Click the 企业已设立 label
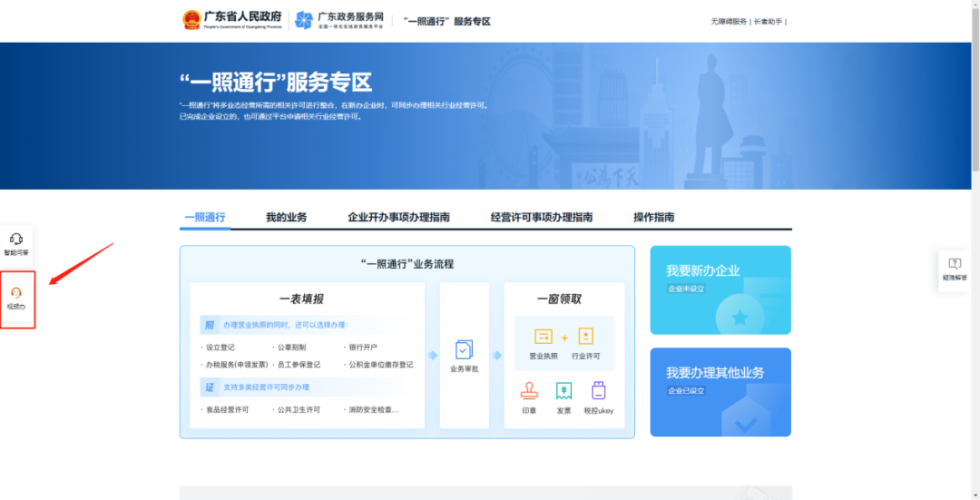 (686, 390)
